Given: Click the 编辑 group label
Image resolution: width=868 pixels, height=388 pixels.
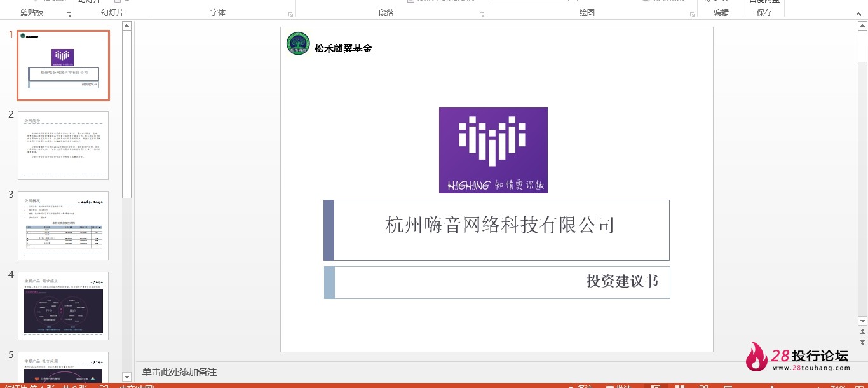Looking at the screenshot, I should [721, 13].
